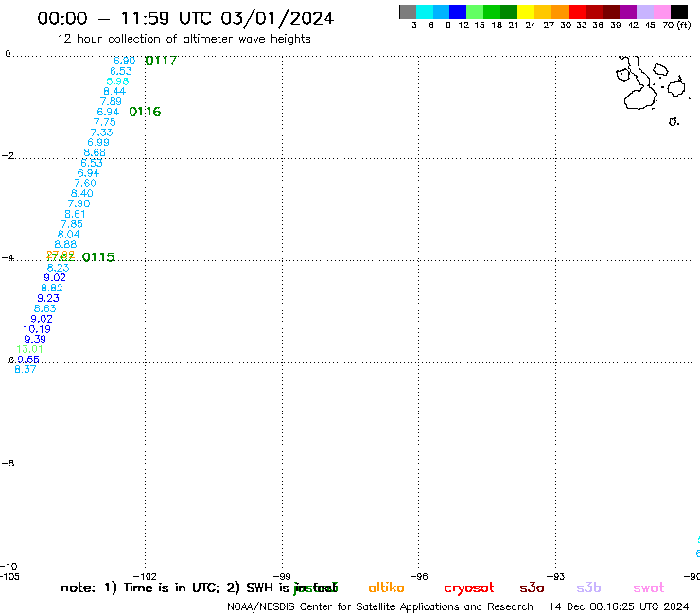
Task: Click the NOAA/NESDIS credit line
Action: coord(380,606)
